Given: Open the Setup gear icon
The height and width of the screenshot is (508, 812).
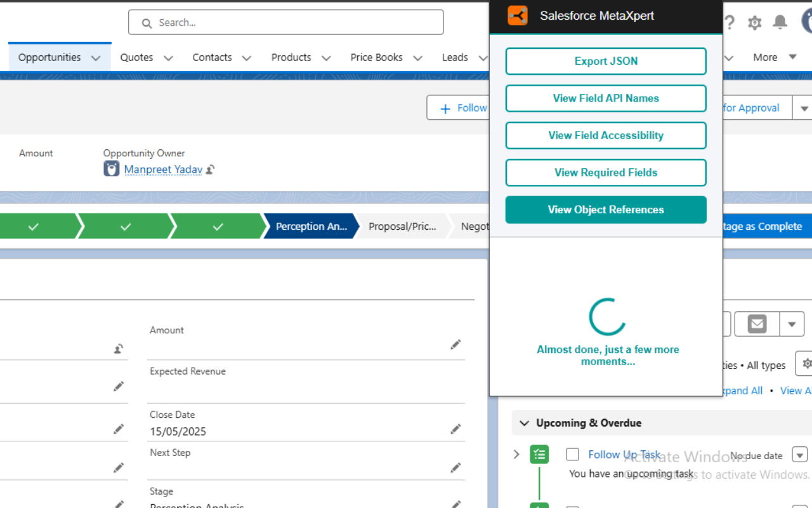Looking at the screenshot, I should (x=754, y=23).
